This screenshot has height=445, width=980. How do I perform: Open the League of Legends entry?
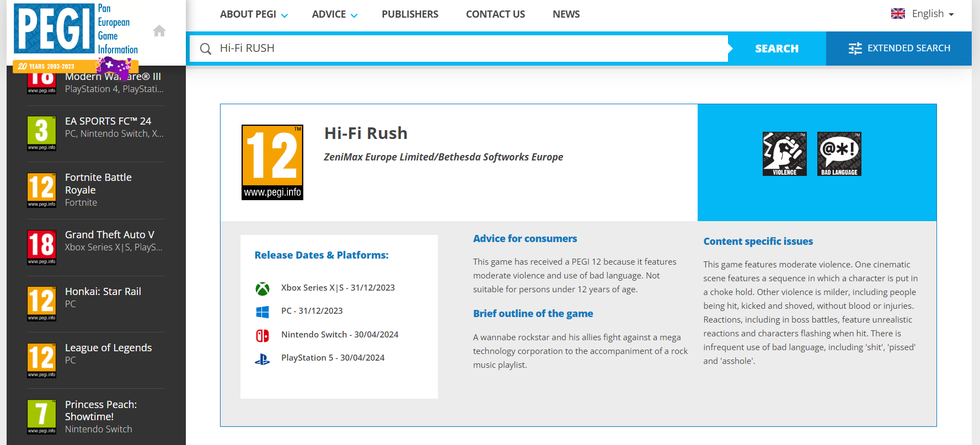pos(108,348)
